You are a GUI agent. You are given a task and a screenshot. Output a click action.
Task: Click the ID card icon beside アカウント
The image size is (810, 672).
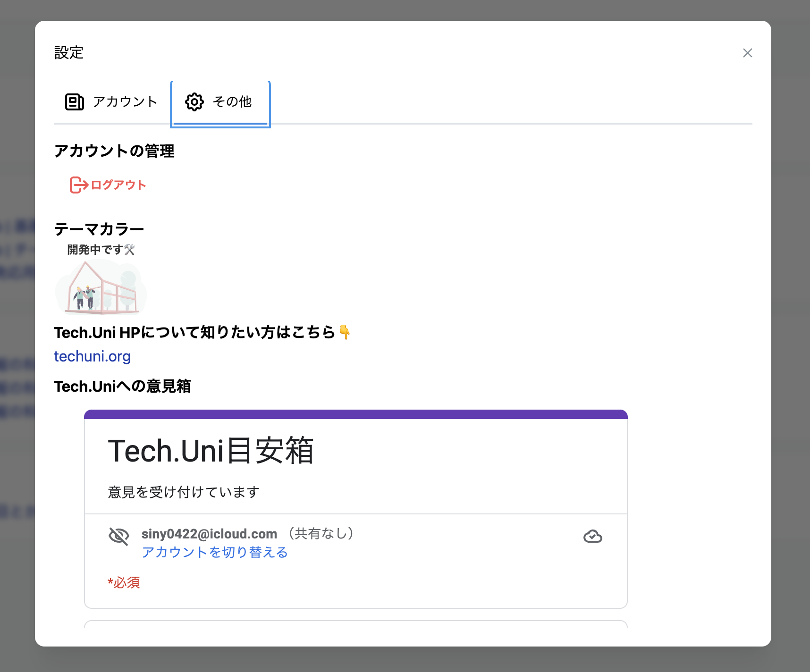tap(74, 101)
